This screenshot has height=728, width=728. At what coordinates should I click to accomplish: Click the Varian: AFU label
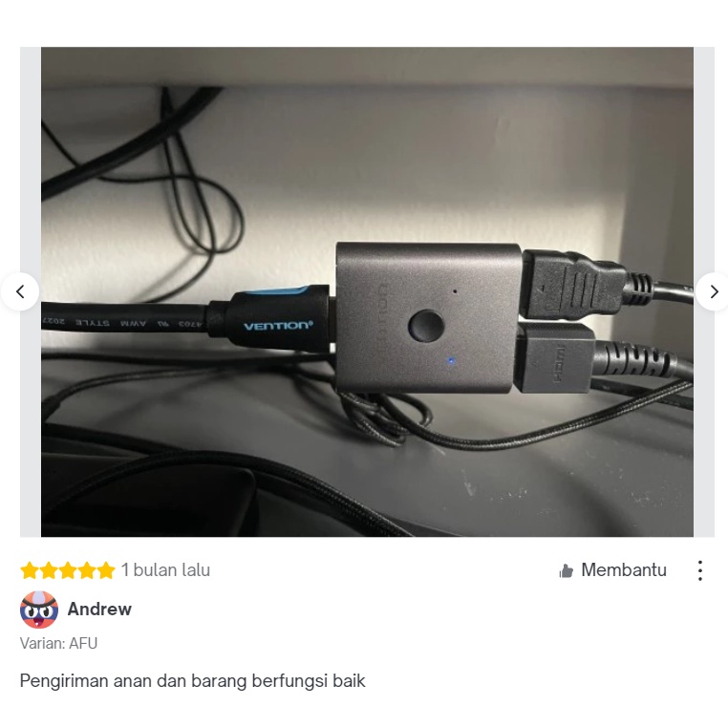tap(58, 643)
